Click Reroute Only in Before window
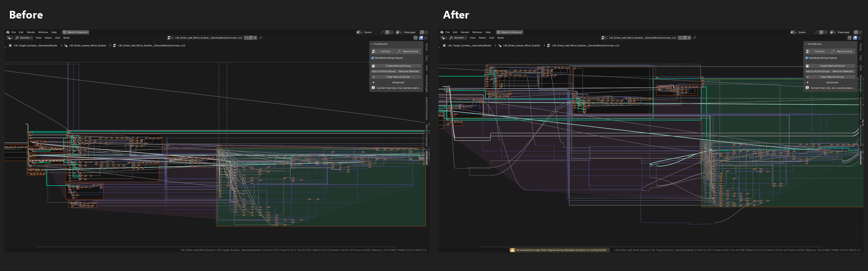The image size is (868, 271). pyautogui.click(x=409, y=51)
